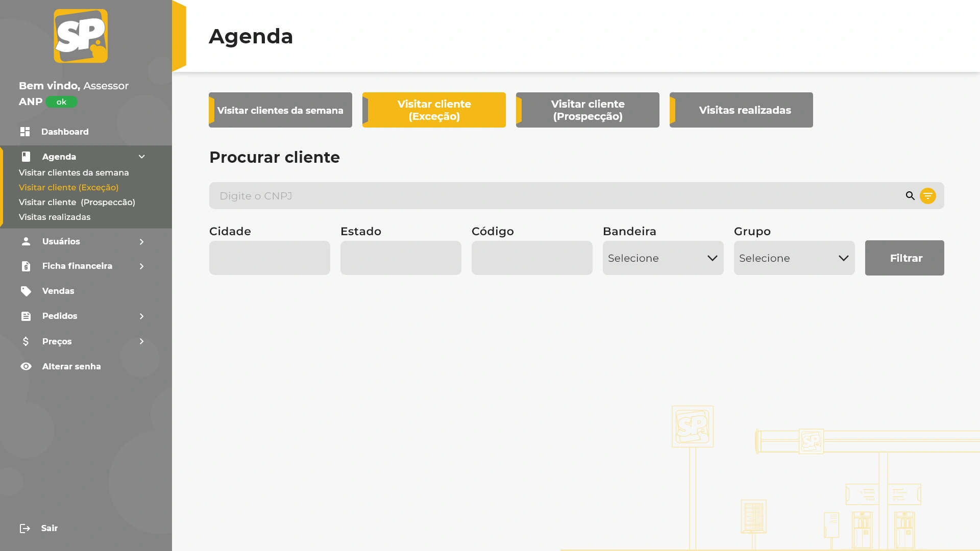Click the Usuários person icon
This screenshot has width=980, height=551.
pyautogui.click(x=26, y=241)
